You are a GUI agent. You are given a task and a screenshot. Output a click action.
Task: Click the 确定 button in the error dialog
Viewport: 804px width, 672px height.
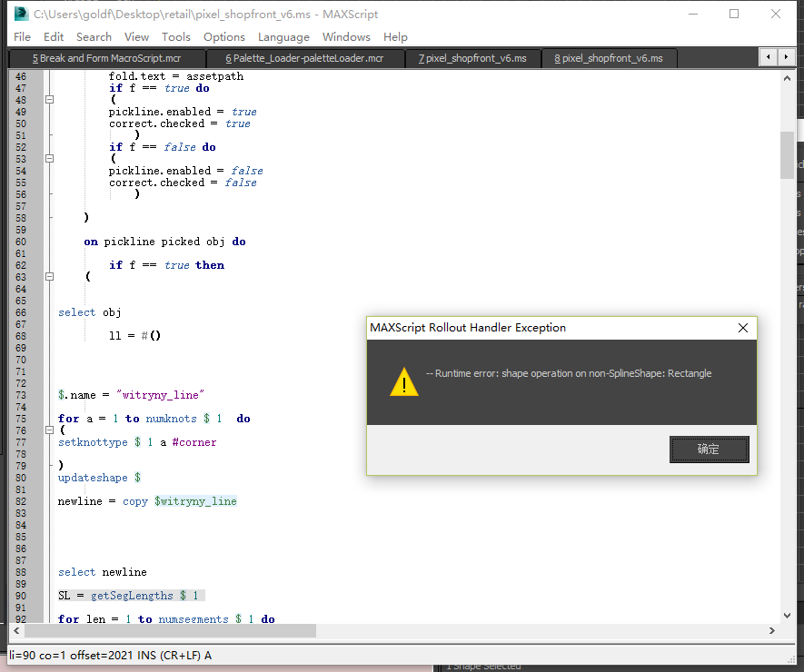point(709,449)
